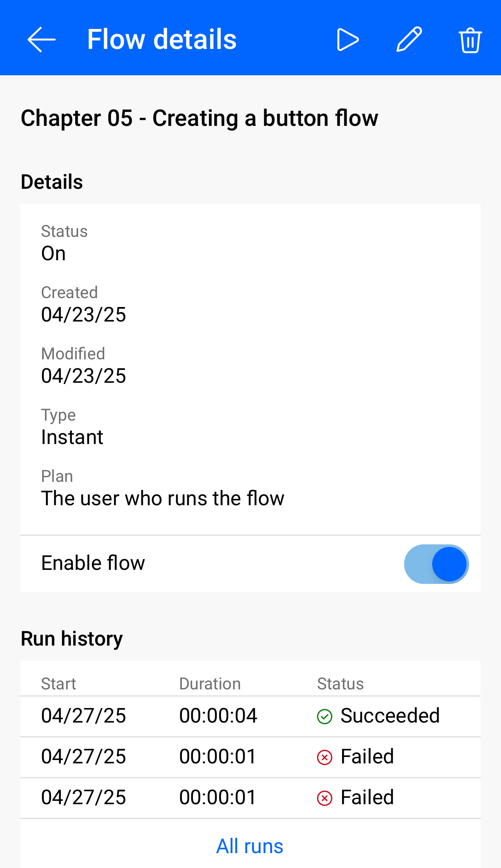Tap the Type field showing Instant
The image size is (501, 868).
[x=72, y=437]
